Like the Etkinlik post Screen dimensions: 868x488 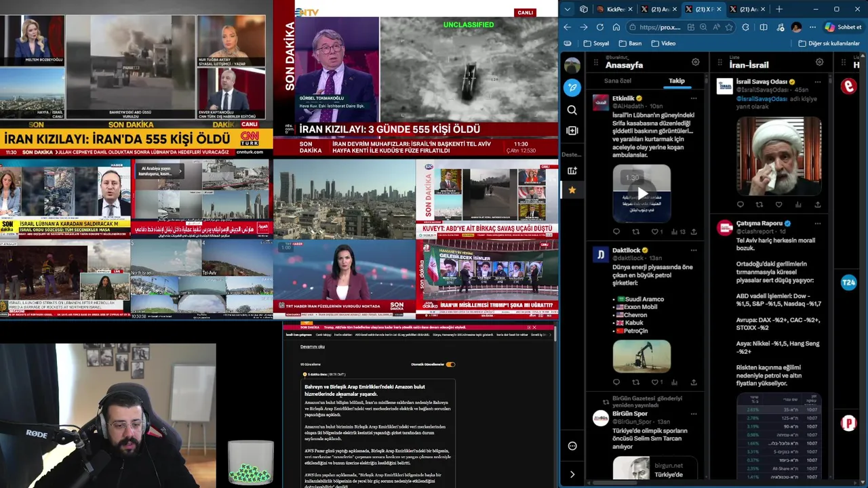tap(656, 232)
